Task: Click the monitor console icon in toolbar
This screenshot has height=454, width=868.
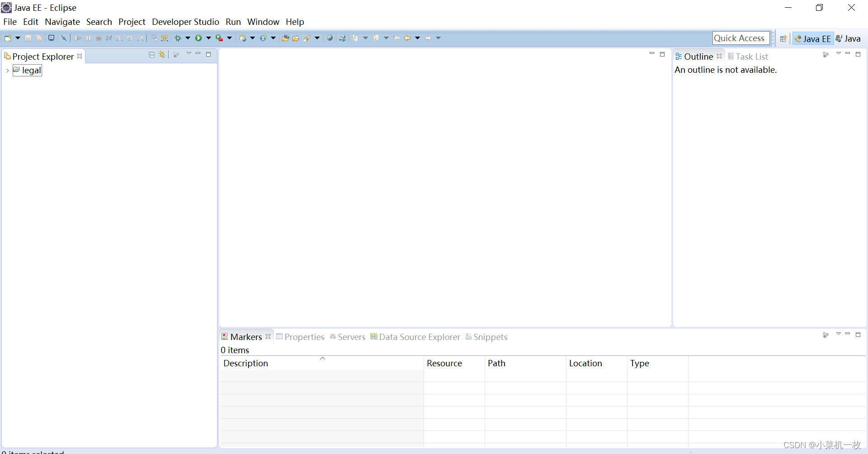Action: (52, 38)
